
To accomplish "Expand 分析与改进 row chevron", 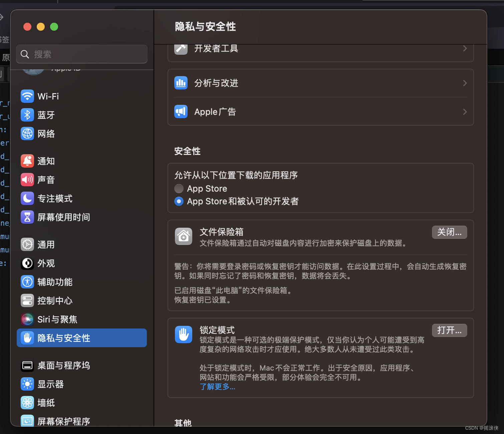I will (x=465, y=83).
